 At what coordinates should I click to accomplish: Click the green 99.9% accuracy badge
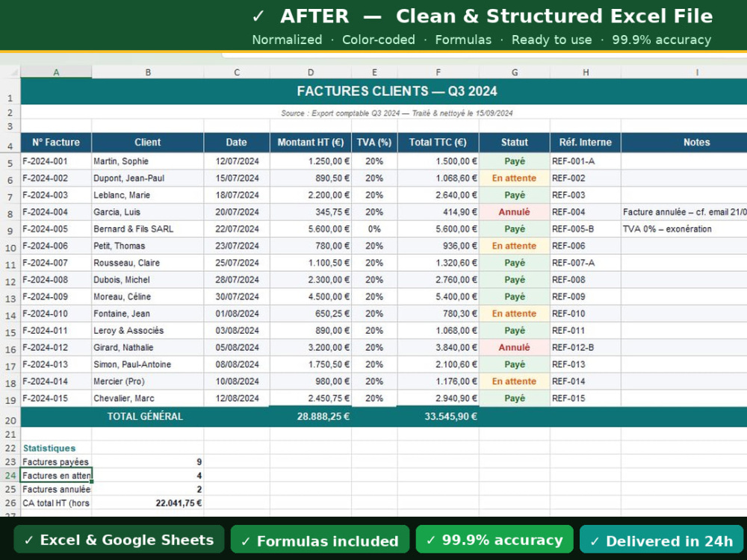495,540
